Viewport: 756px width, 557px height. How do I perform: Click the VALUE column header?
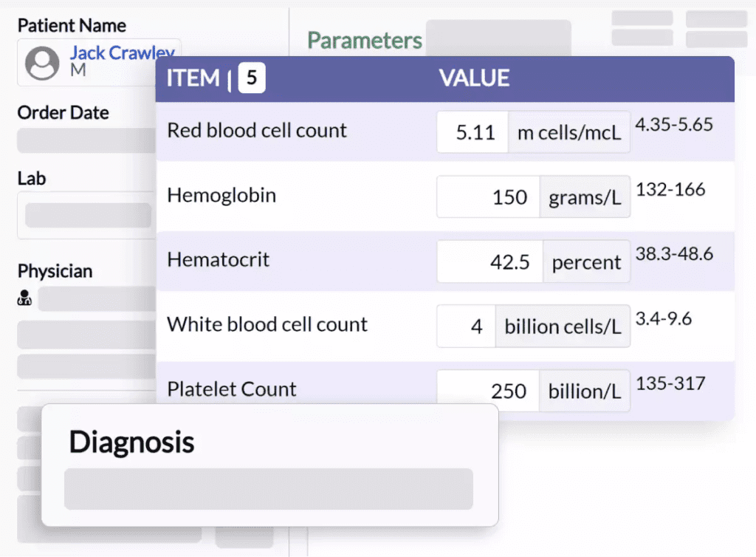[474, 78]
